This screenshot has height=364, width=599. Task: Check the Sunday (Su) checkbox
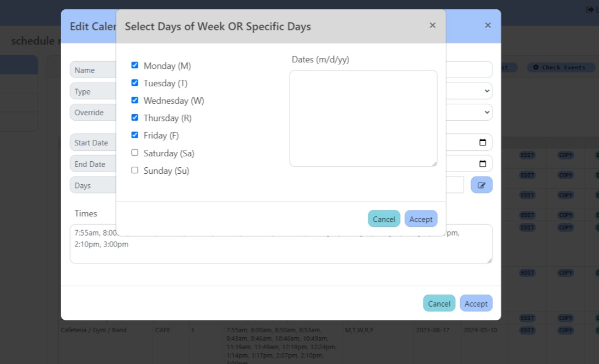pyautogui.click(x=135, y=171)
